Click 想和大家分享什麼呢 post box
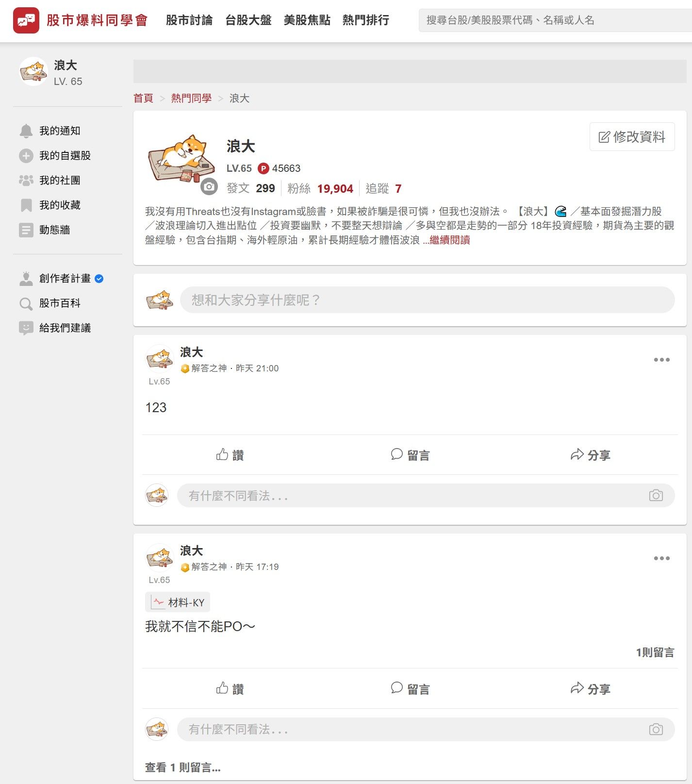 (427, 300)
